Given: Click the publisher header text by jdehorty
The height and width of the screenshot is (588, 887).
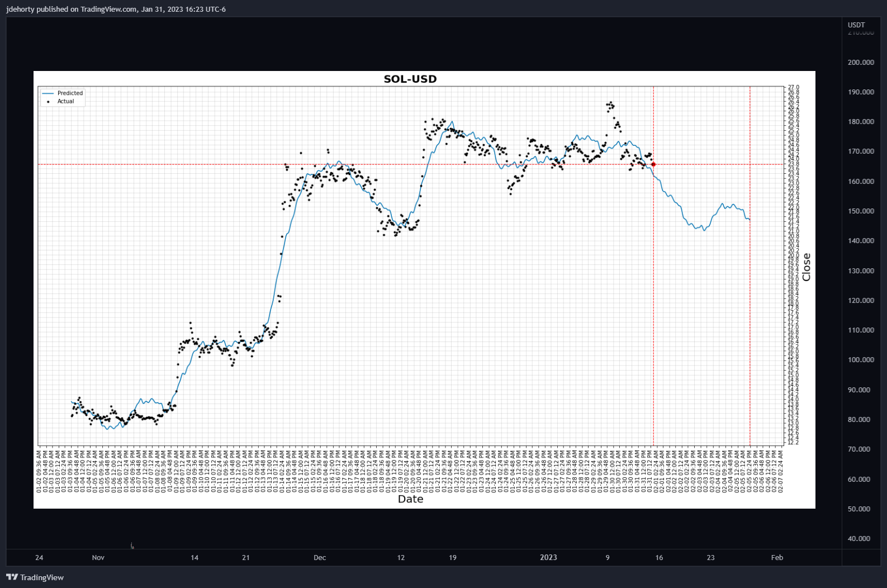Looking at the screenshot, I should tap(116, 9).
